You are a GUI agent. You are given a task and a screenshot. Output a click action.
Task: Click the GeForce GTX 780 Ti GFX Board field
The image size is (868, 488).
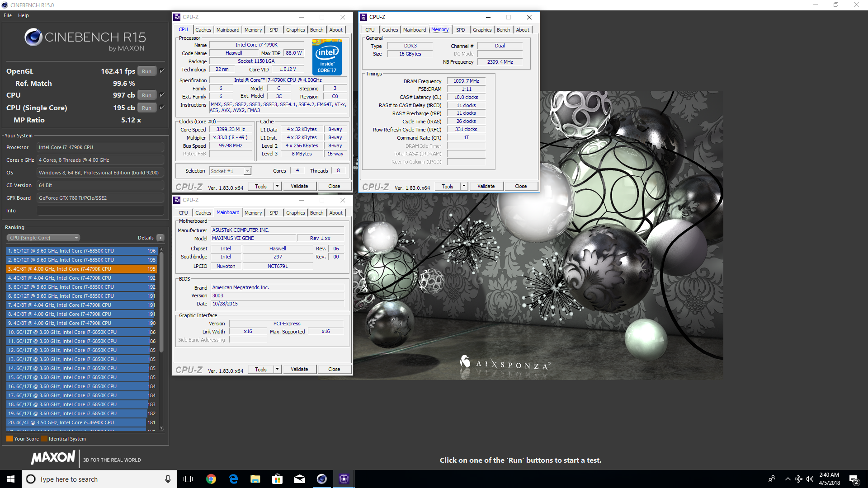(x=100, y=198)
